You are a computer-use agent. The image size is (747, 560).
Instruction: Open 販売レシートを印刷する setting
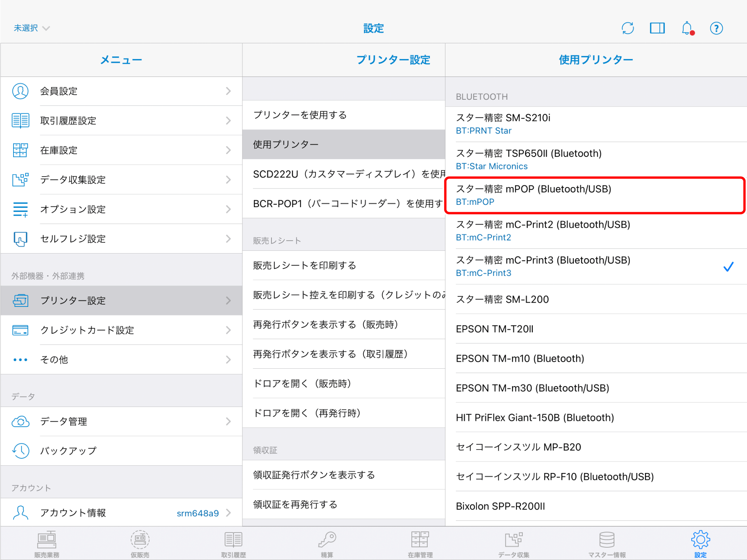pos(344,266)
